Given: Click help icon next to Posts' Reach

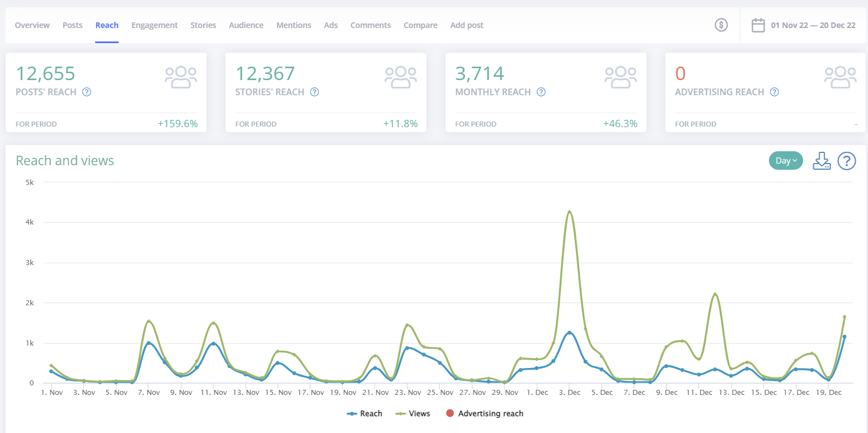Looking at the screenshot, I should pyautogui.click(x=87, y=92).
